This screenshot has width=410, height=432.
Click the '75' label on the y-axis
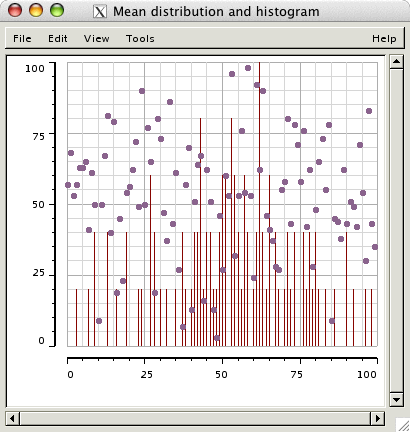coord(38,136)
